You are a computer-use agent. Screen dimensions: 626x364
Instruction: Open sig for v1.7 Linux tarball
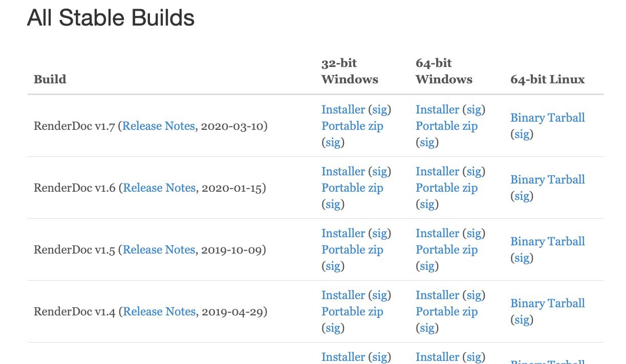pyautogui.click(x=522, y=134)
